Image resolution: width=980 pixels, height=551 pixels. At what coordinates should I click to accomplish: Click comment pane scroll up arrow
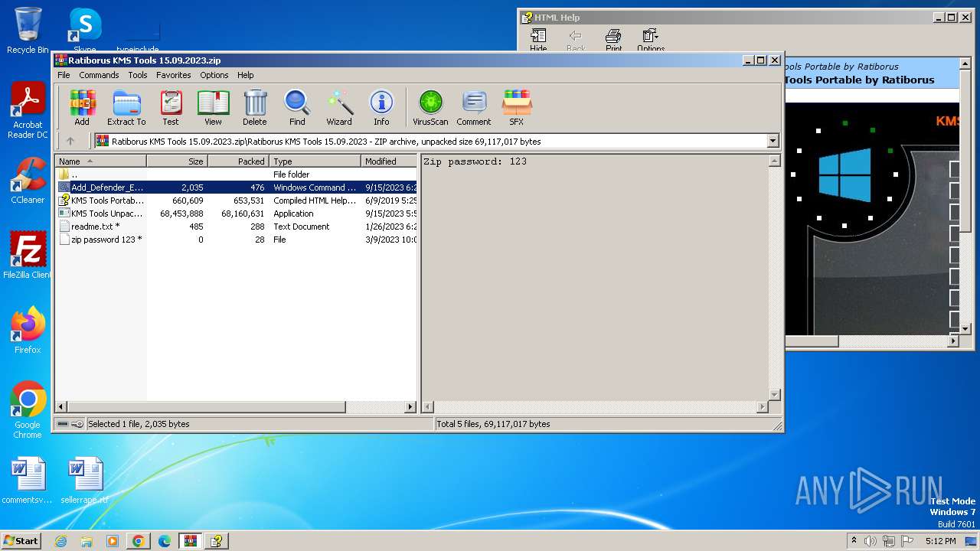pyautogui.click(x=774, y=161)
